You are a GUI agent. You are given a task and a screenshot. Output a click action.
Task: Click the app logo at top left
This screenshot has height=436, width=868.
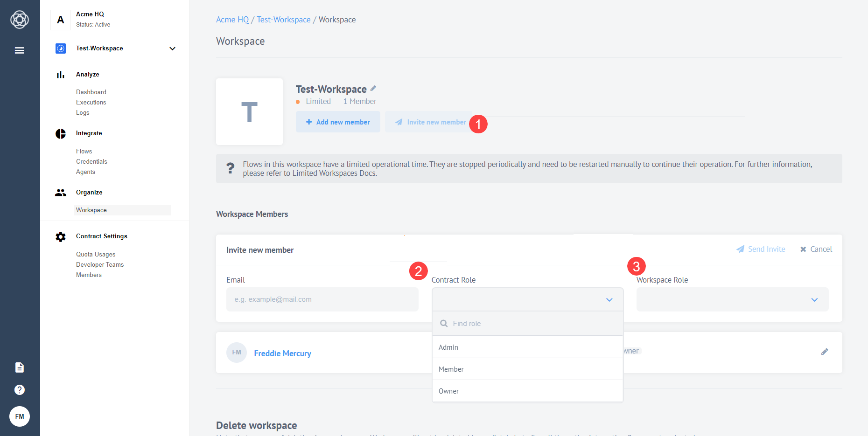point(19,20)
